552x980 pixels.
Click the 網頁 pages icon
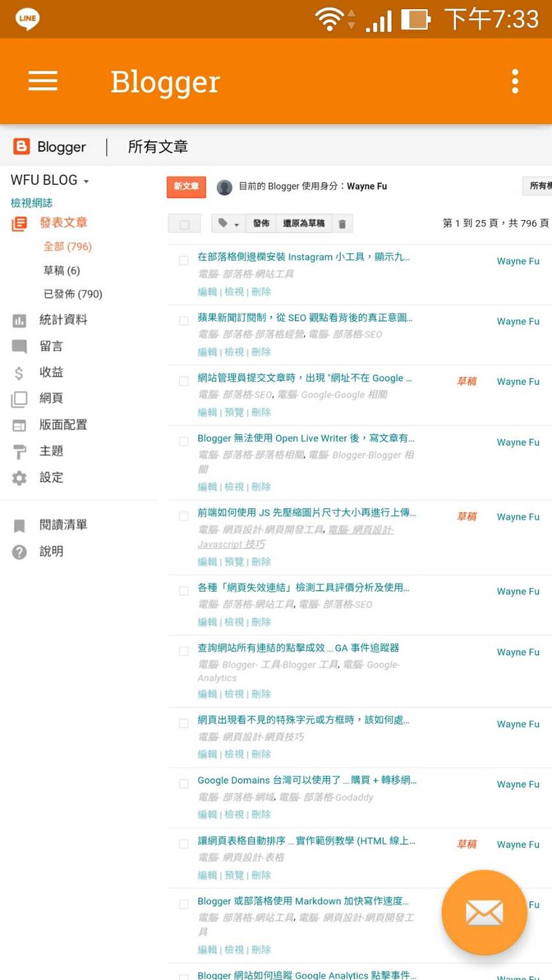coord(19,398)
